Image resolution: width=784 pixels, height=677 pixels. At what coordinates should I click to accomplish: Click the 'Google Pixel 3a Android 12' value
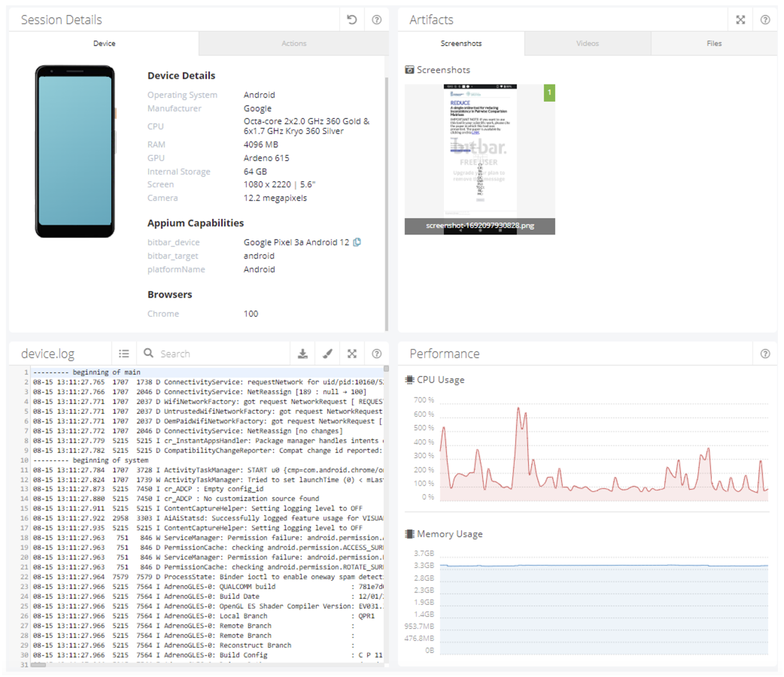point(296,242)
